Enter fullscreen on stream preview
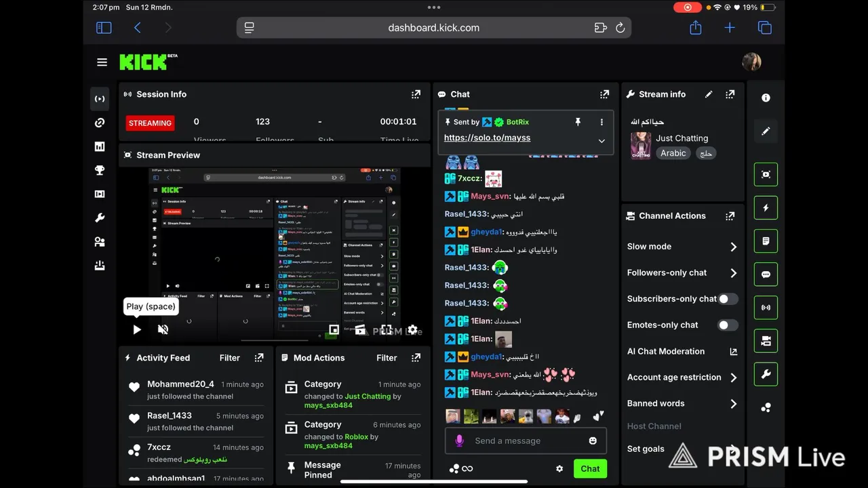Image resolution: width=868 pixels, height=488 pixels. 386,330
